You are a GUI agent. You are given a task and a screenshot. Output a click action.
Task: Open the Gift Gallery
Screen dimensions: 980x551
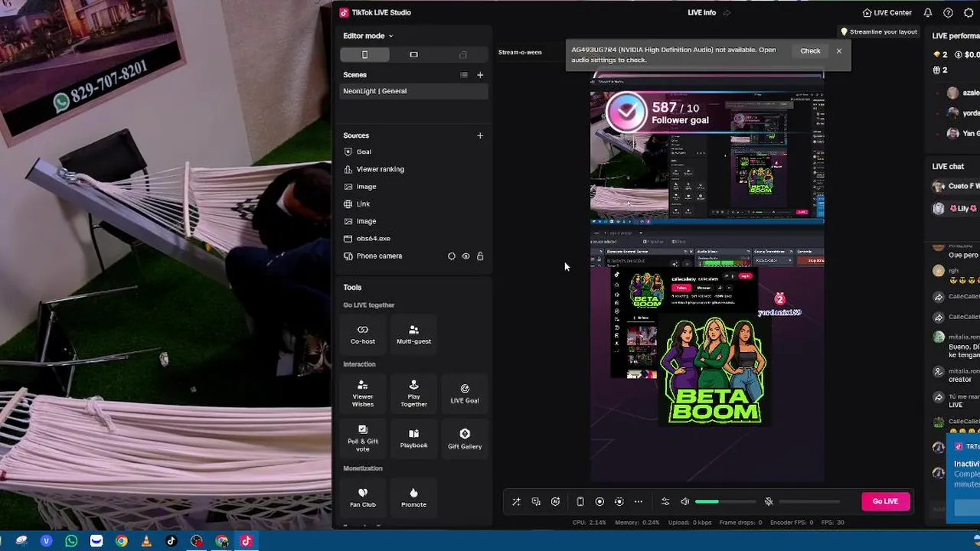pos(465,438)
